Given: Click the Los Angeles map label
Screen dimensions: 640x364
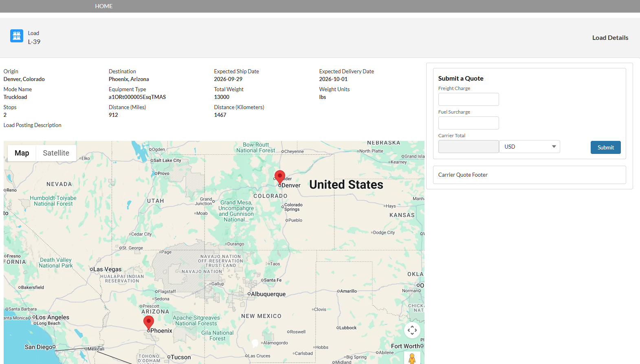Looking at the screenshot, I should pyautogui.click(x=53, y=317).
